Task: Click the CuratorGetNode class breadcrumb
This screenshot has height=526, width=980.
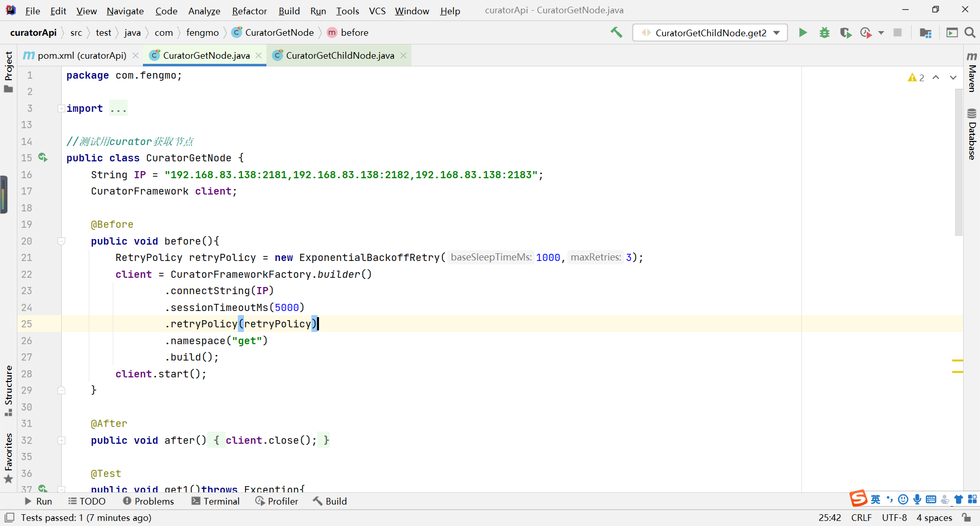Action: pos(273,33)
